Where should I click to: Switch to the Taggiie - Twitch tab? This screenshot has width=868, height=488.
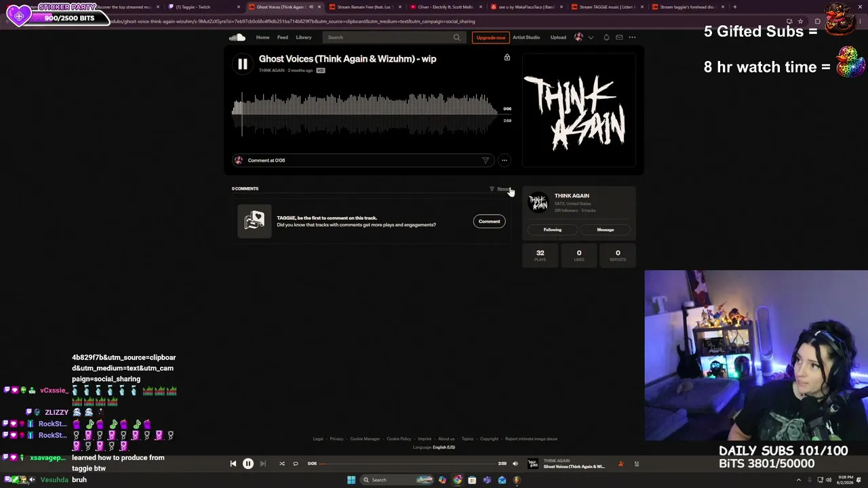pyautogui.click(x=203, y=7)
